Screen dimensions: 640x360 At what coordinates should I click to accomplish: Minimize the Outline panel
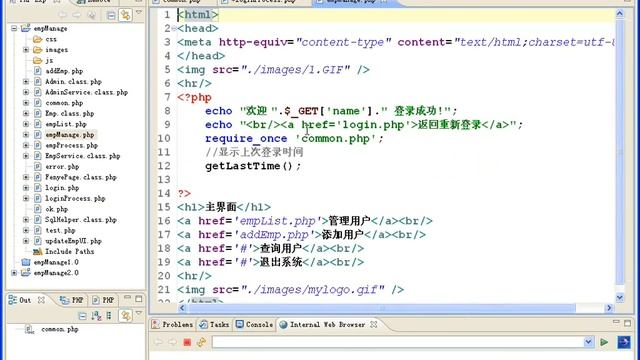[x=127, y=298]
